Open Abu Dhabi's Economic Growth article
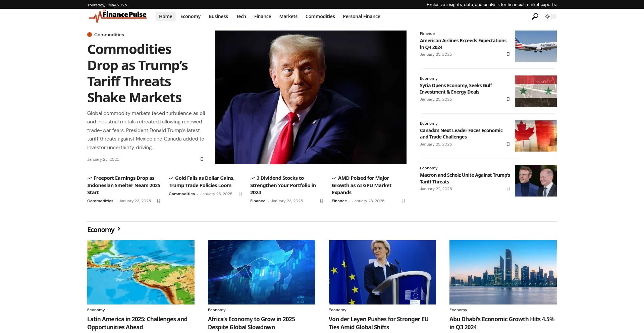The height and width of the screenshot is (333, 644). tap(502, 323)
